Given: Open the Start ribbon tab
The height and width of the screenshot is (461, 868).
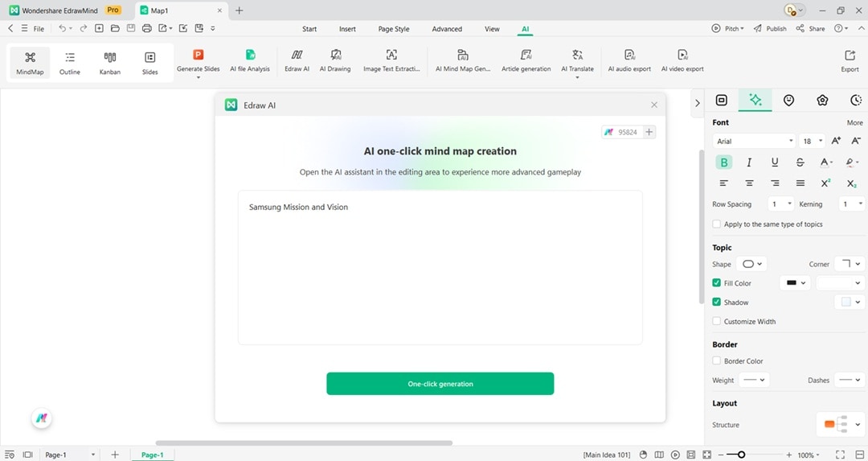Looking at the screenshot, I should (x=309, y=29).
